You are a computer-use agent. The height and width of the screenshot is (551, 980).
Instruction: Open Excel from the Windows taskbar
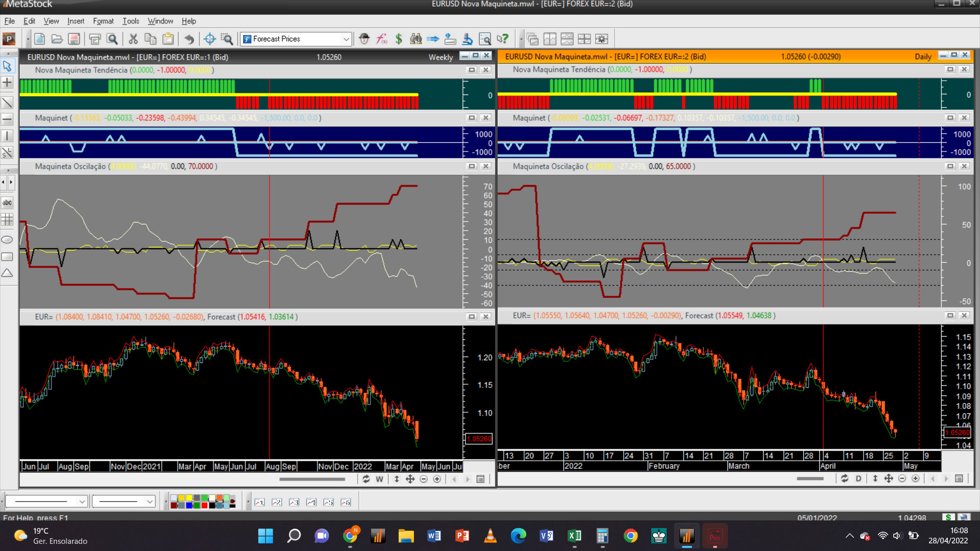pos(574,536)
